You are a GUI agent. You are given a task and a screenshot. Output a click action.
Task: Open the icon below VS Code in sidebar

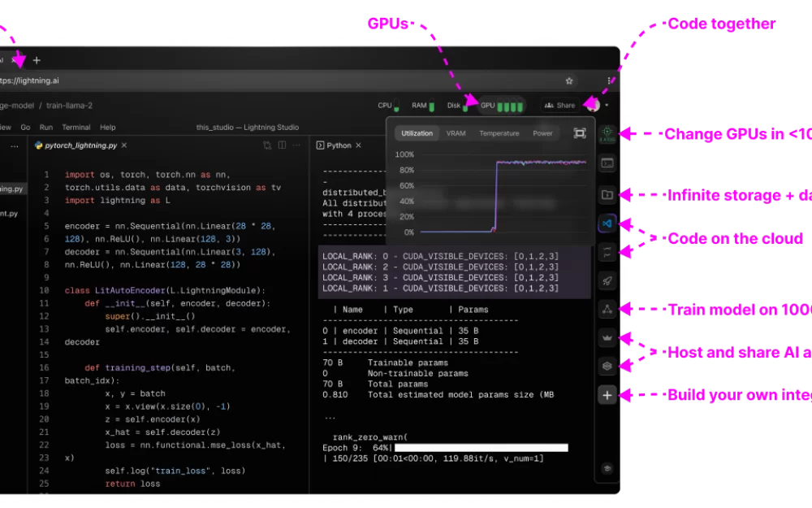coord(607,253)
